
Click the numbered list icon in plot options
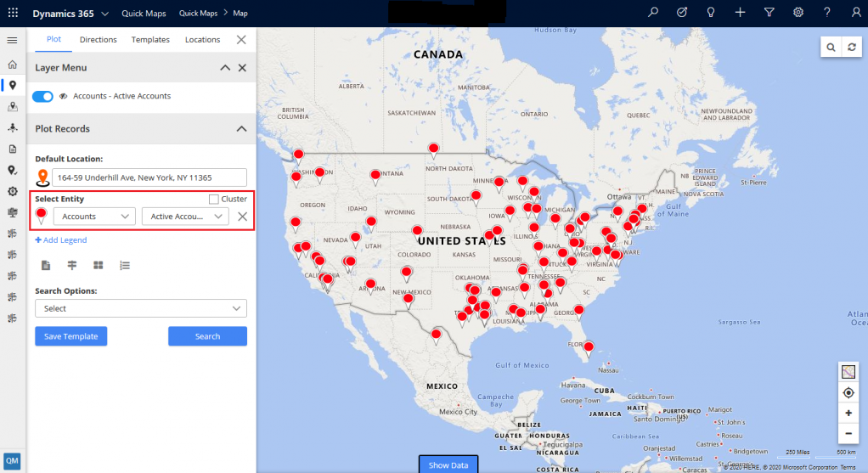(125, 266)
